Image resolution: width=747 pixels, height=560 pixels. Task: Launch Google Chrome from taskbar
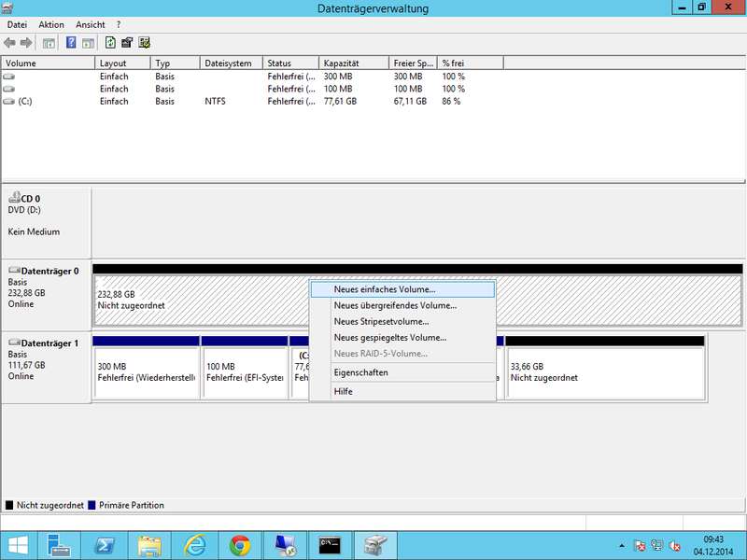(240, 544)
